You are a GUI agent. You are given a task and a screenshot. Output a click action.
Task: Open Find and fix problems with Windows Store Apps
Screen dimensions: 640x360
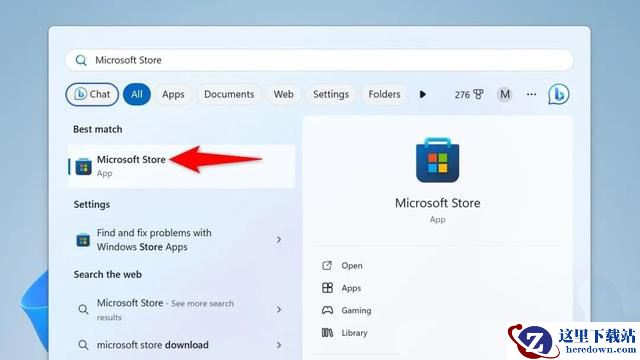(x=182, y=240)
